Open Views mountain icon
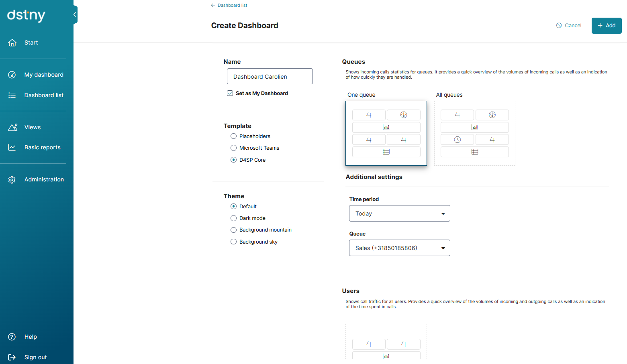627x364 pixels. 12,127
